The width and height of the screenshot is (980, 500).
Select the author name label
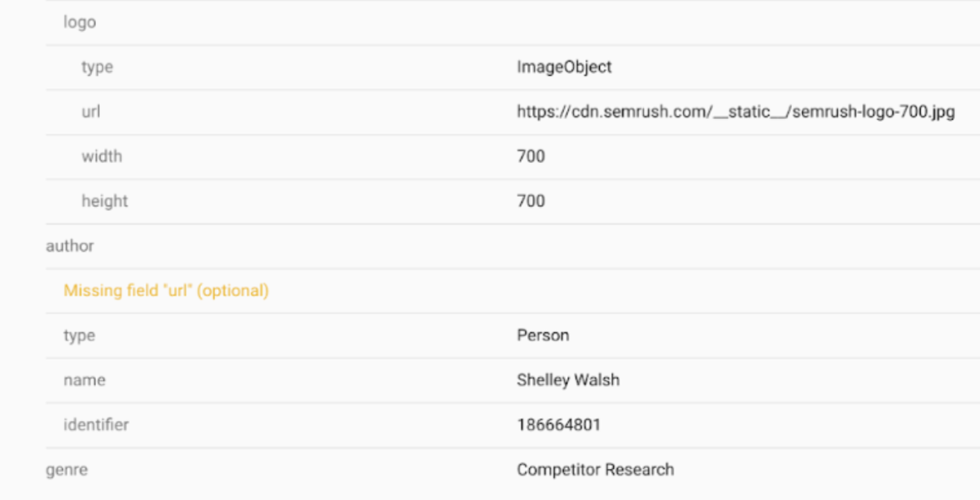[x=84, y=380]
